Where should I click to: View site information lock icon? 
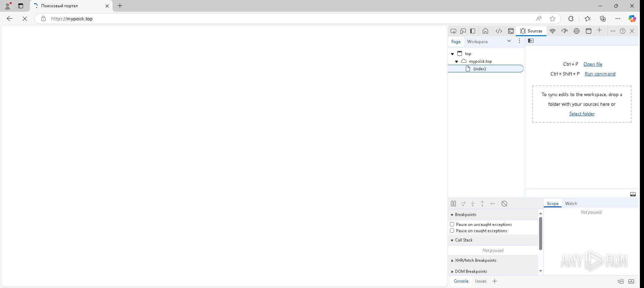click(x=43, y=19)
